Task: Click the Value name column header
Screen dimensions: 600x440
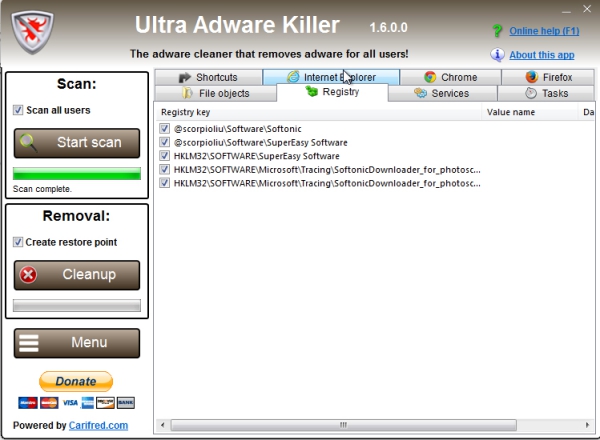Action: (530, 112)
